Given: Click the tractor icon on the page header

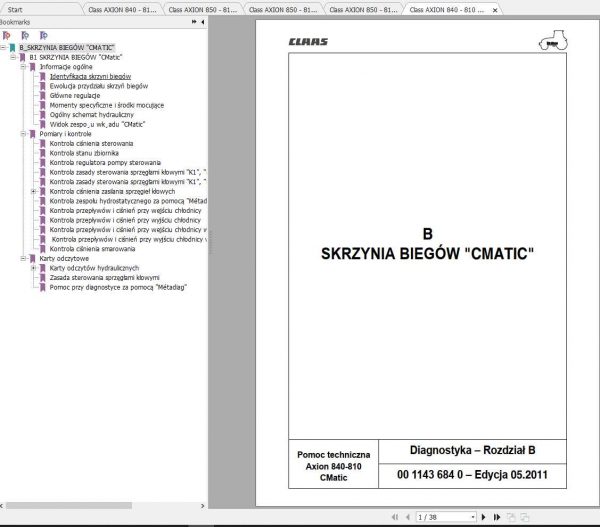Looking at the screenshot, I should [553, 40].
